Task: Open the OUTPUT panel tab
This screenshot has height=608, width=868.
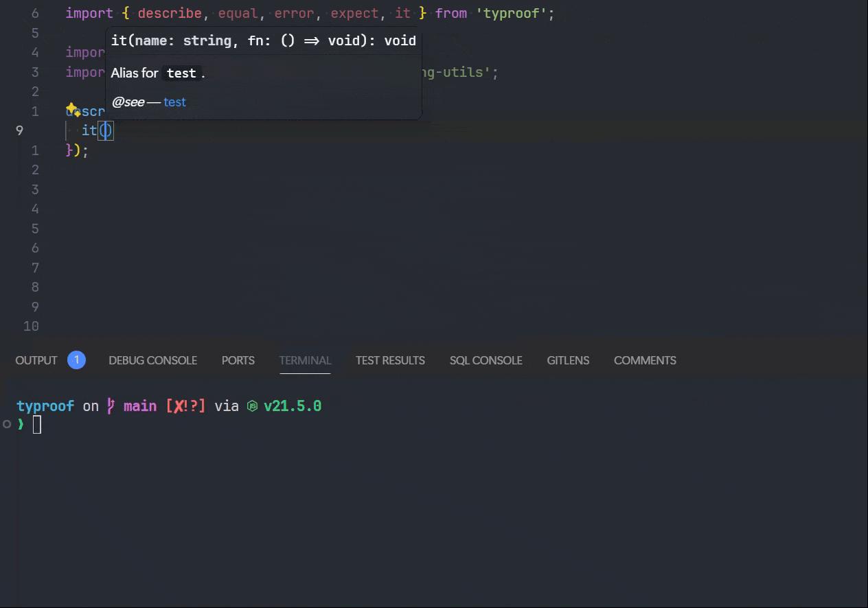Action: tap(36, 360)
